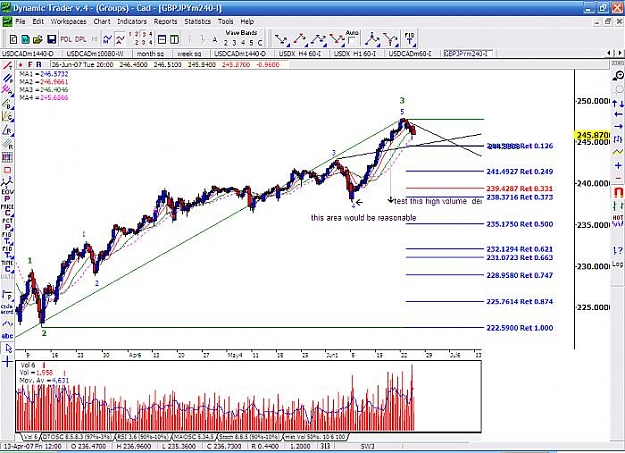
Task: Select the TIME C tool in sidebar
Action: (x=7, y=266)
